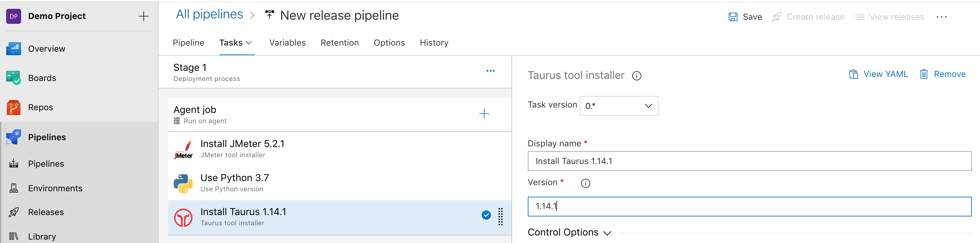Click the Demo Project name
This screenshot has width=980, height=243.
57,16
